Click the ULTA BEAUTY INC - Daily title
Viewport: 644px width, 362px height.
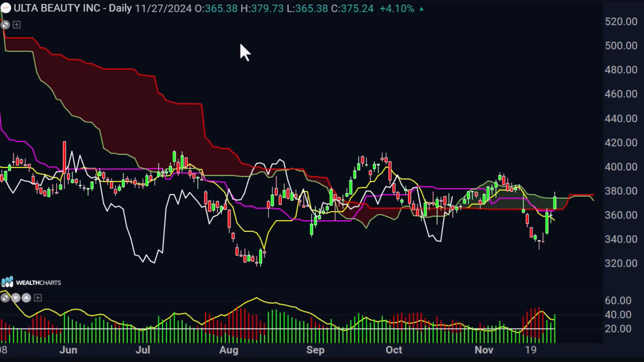[73, 8]
